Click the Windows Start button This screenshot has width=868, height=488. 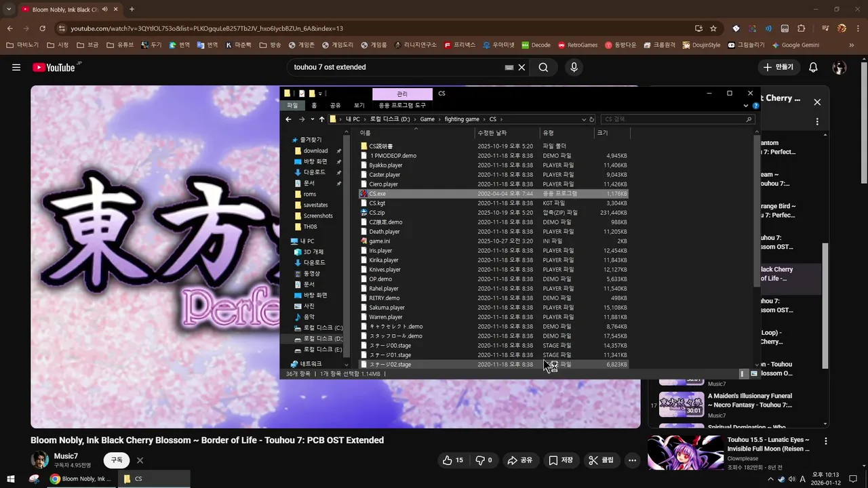coord(12,479)
